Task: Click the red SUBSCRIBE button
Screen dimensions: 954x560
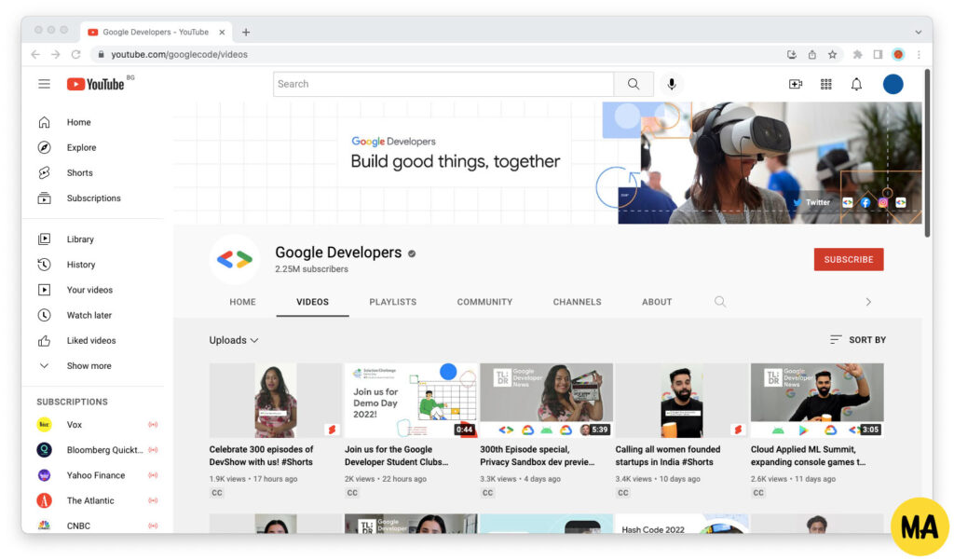Action: pyautogui.click(x=849, y=259)
